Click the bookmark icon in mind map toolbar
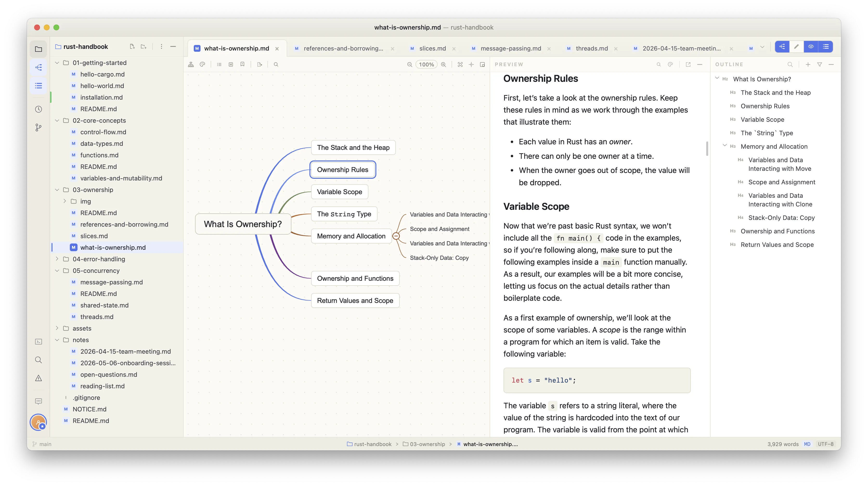The width and height of the screenshot is (868, 486). [242, 64]
